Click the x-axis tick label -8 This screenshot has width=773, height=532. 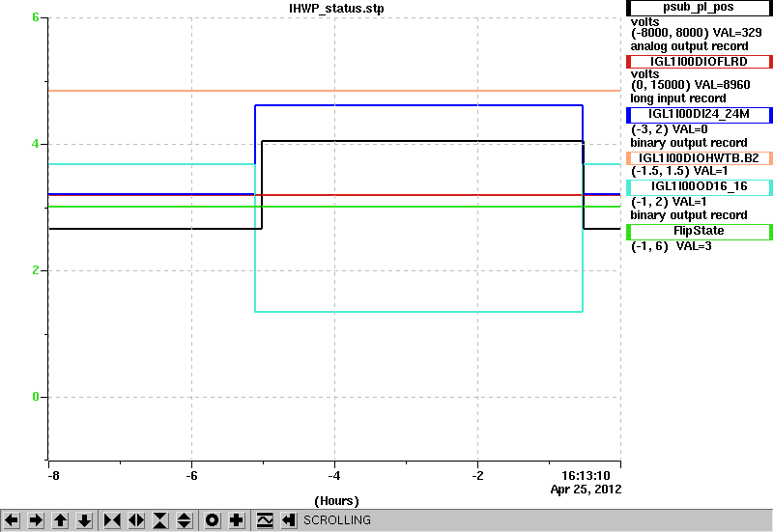pyautogui.click(x=53, y=476)
